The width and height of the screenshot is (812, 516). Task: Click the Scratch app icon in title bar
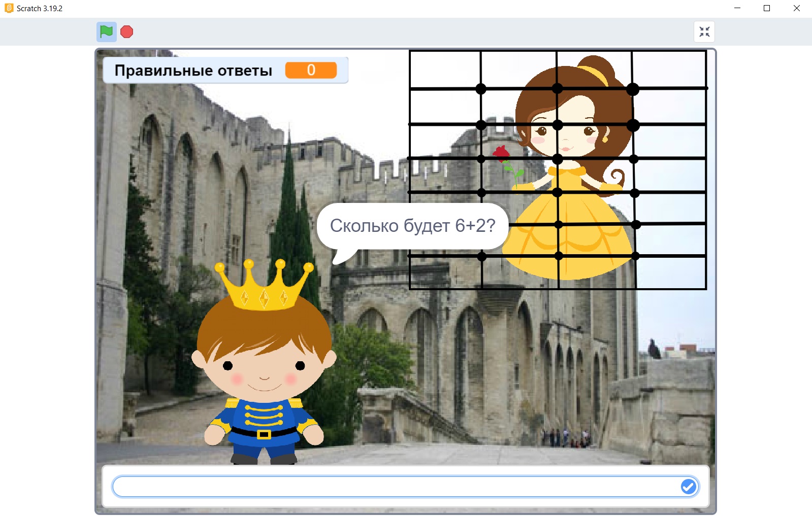click(x=9, y=8)
